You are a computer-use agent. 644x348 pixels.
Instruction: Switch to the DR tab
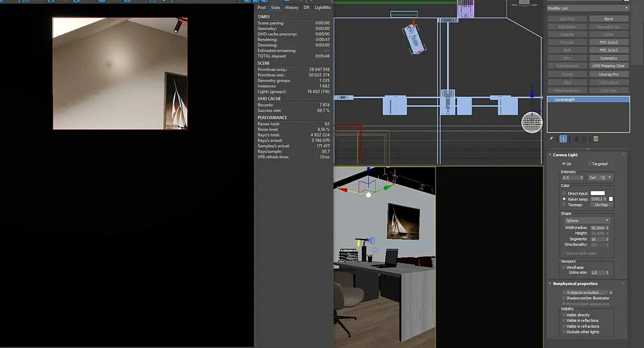306,8
